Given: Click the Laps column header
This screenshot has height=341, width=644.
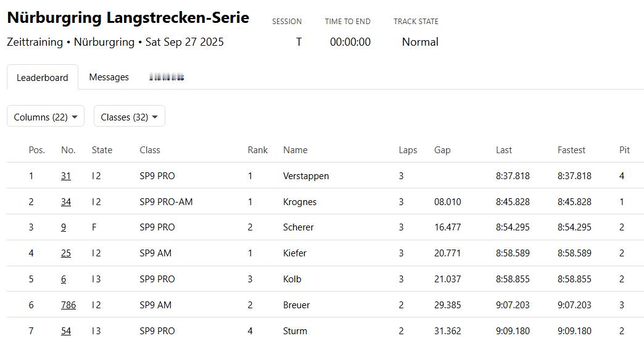Looking at the screenshot, I should (x=408, y=150).
